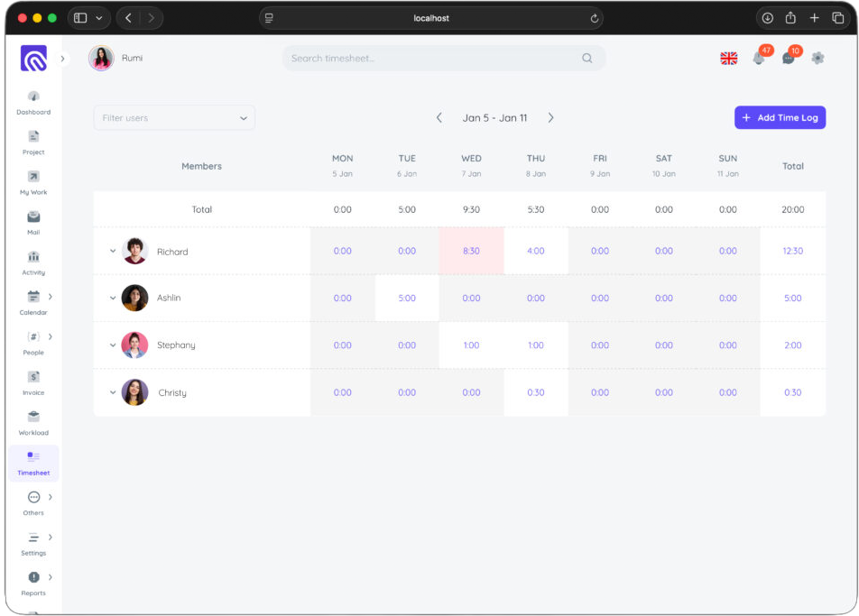
Task: Open the Activity sidebar icon
Action: pos(33,257)
